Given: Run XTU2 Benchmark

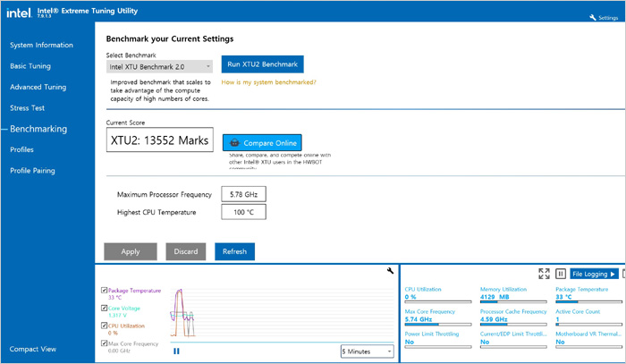Looking at the screenshot, I should [x=262, y=64].
